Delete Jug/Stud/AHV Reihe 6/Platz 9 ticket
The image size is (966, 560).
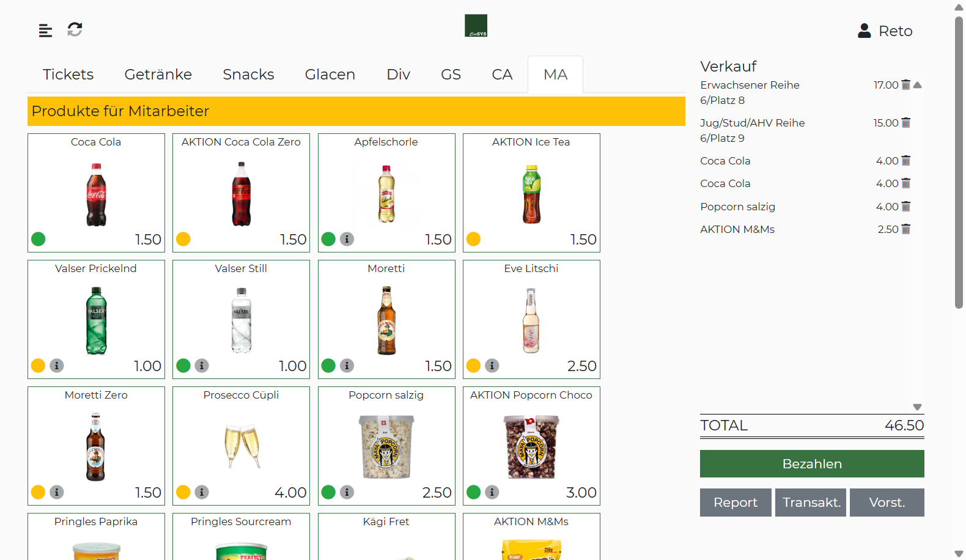[906, 123]
